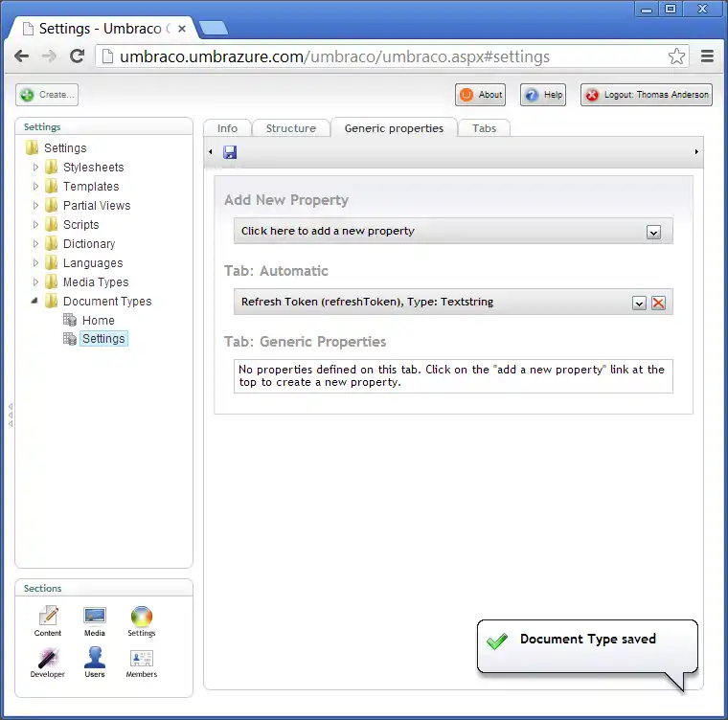Screen dimensions: 728x720
Task: Select the Languages label
Action: pyautogui.click(x=93, y=262)
